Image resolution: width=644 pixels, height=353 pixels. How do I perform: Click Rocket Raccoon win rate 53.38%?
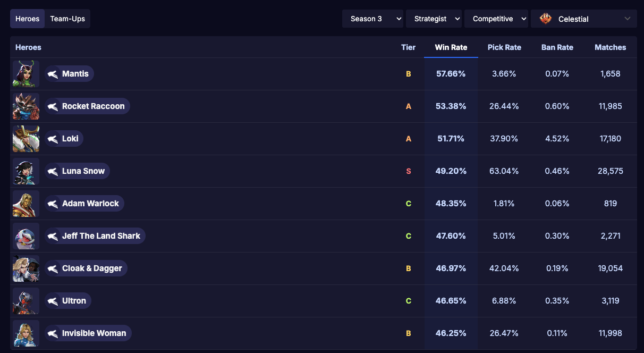pos(451,106)
